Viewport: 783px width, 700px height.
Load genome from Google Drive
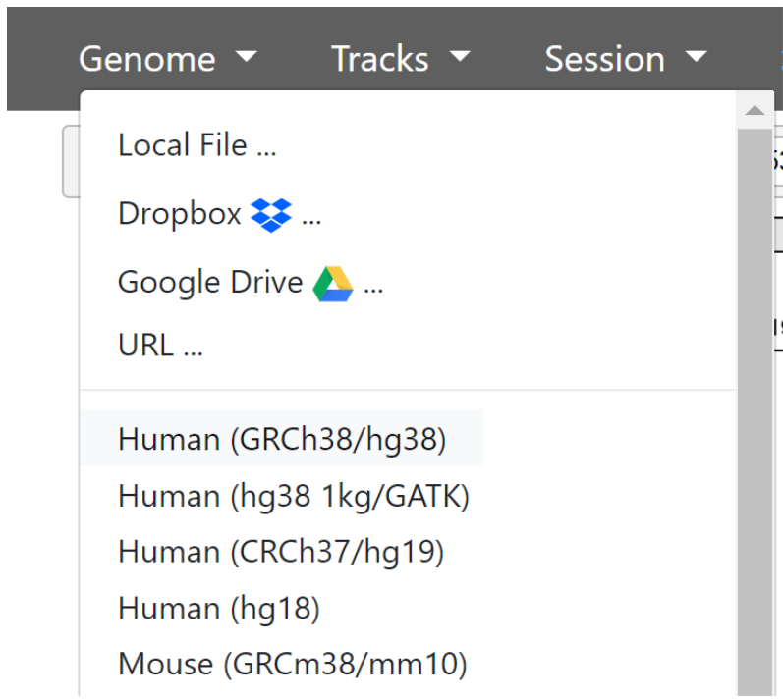(210, 283)
